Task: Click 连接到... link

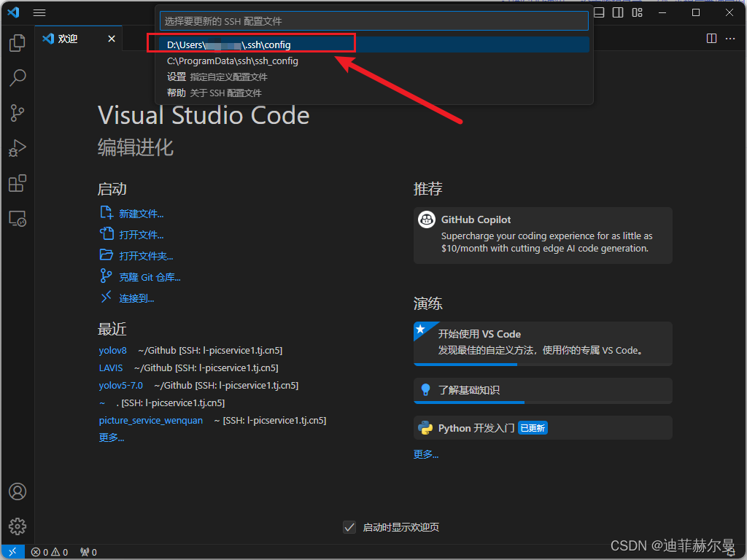Action: point(136,298)
